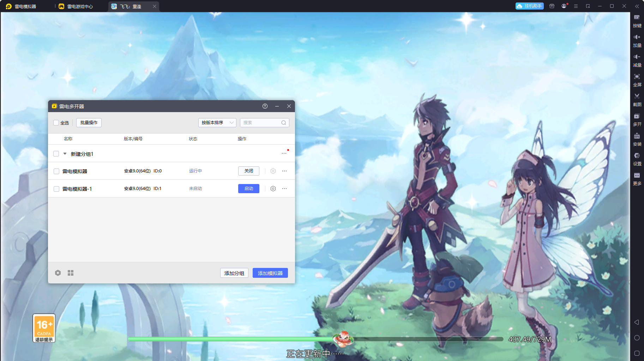
Task: Focus the 搜索 search field
Action: point(265,123)
